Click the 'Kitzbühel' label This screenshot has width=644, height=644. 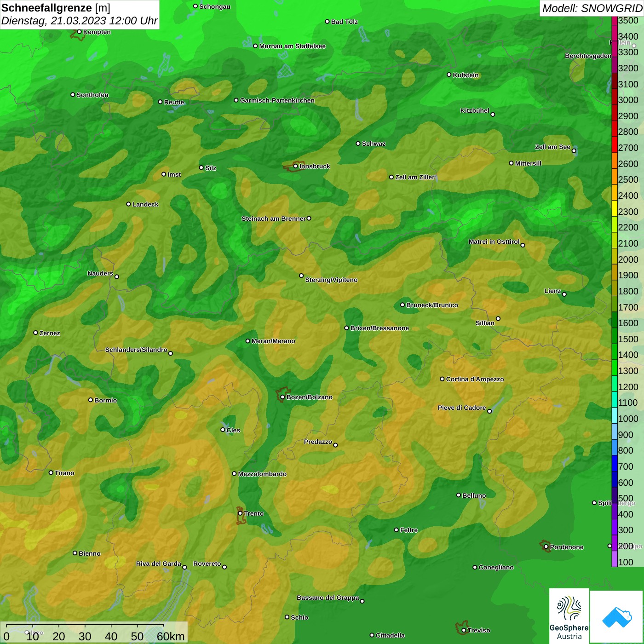[x=475, y=110]
